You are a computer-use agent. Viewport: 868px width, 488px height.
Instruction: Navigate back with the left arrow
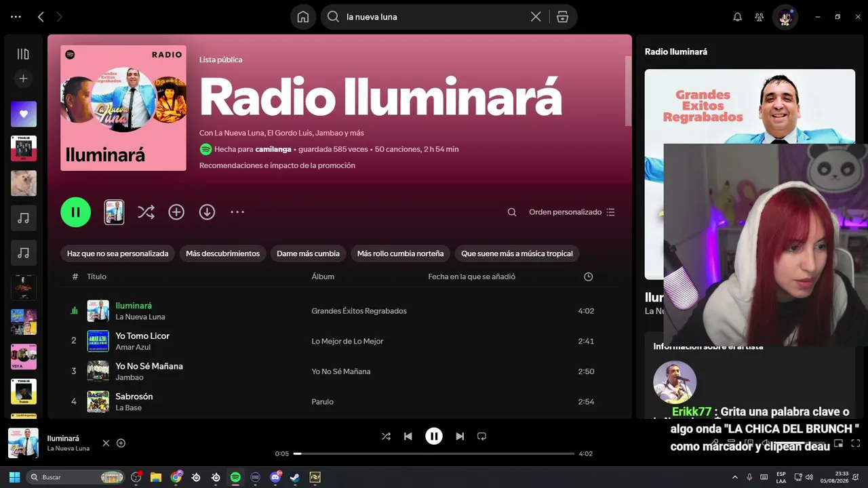point(41,17)
